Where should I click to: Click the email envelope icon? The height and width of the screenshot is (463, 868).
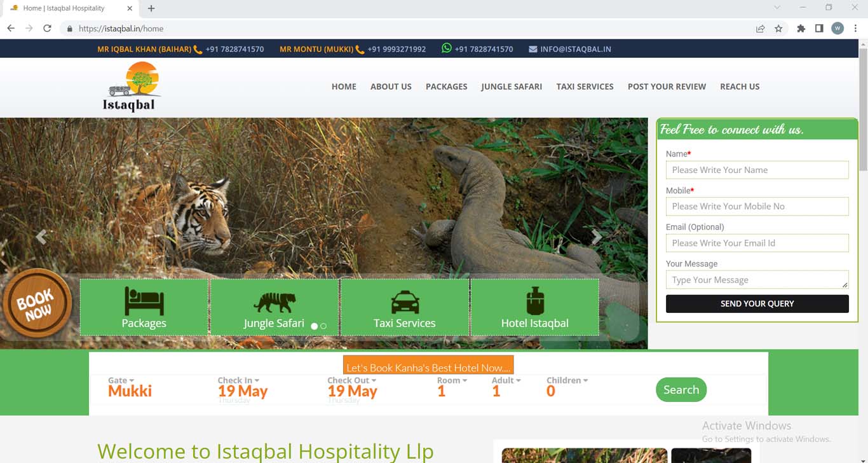click(x=533, y=49)
